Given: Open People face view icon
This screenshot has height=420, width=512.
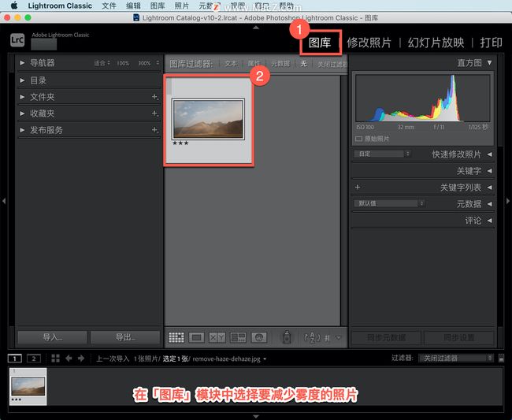Looking at the screenshot, I should (x=259, y=337).
